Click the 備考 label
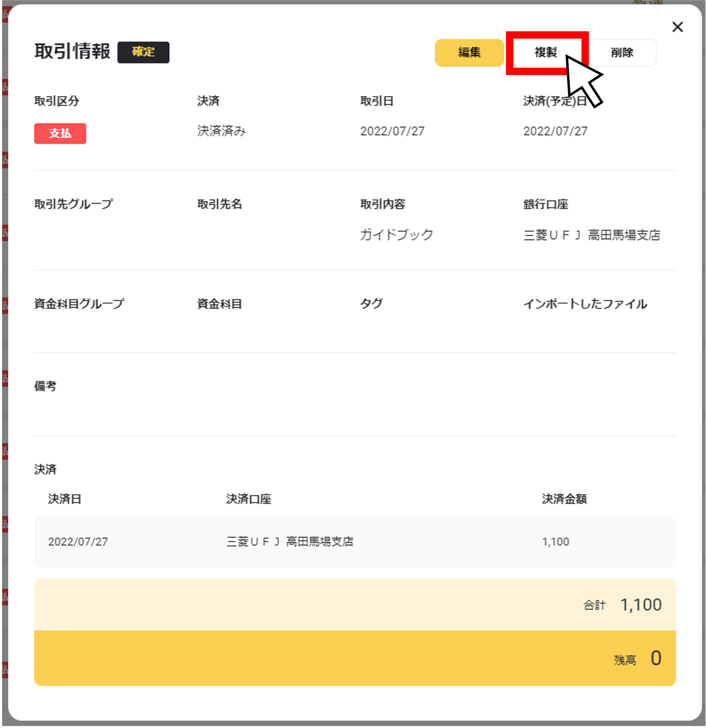The image size is (706, 728). point(45,386)
